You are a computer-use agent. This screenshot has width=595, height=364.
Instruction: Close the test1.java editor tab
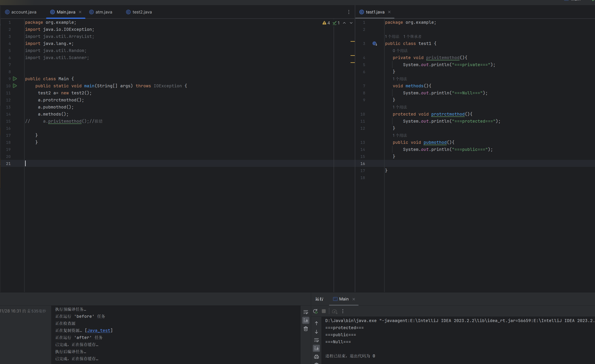tap(389, 12)
